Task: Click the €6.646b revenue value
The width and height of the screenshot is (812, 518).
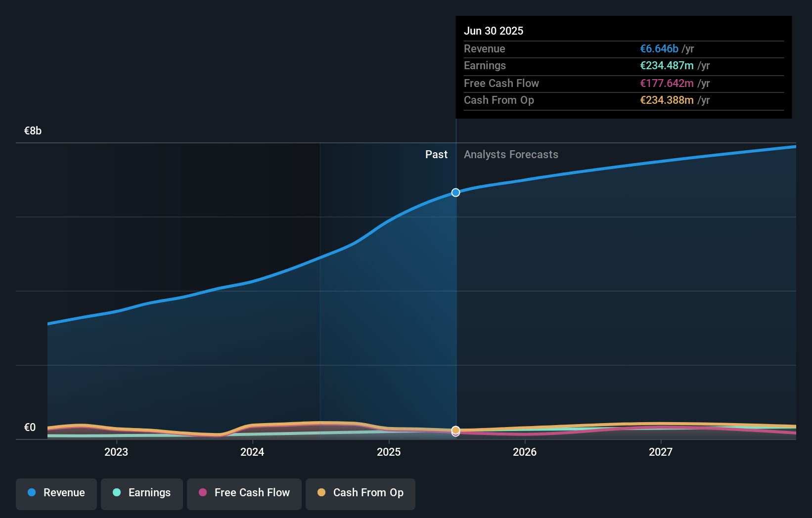Action: coord(659,49)
